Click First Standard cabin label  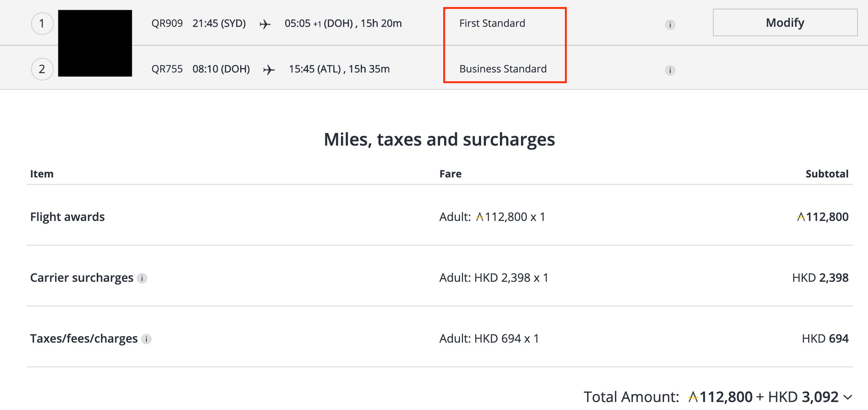pos(492,23)
